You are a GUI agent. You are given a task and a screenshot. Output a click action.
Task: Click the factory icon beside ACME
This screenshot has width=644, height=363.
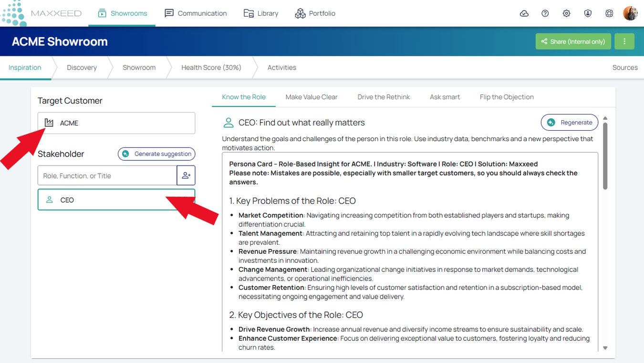coord(49,123)
